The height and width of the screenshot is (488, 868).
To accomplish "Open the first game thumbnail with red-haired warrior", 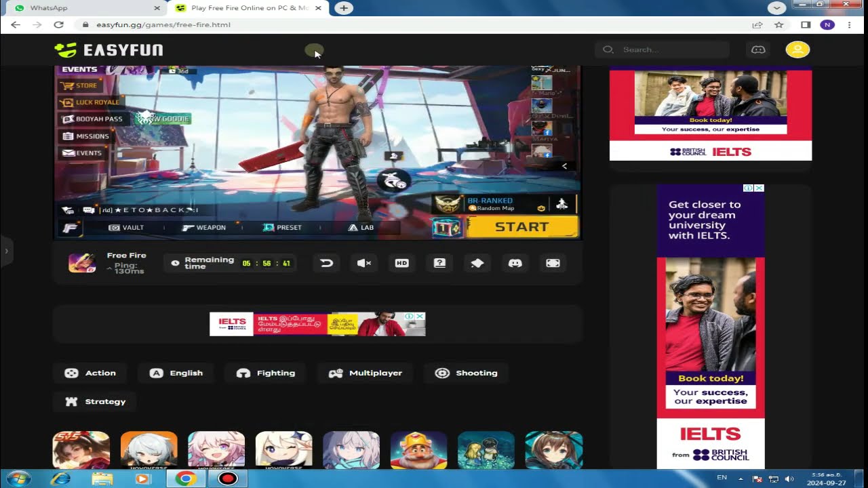I will (x=81, y=450).
